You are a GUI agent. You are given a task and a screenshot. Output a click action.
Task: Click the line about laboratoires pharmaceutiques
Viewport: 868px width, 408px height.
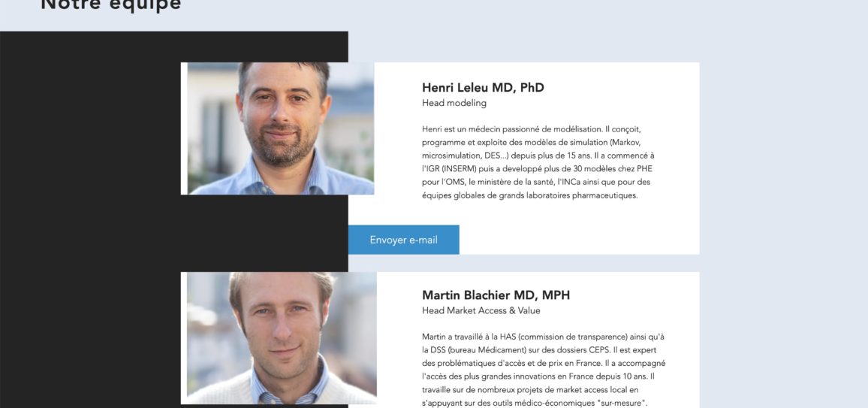pyautogui.click(x=530, y=195)
